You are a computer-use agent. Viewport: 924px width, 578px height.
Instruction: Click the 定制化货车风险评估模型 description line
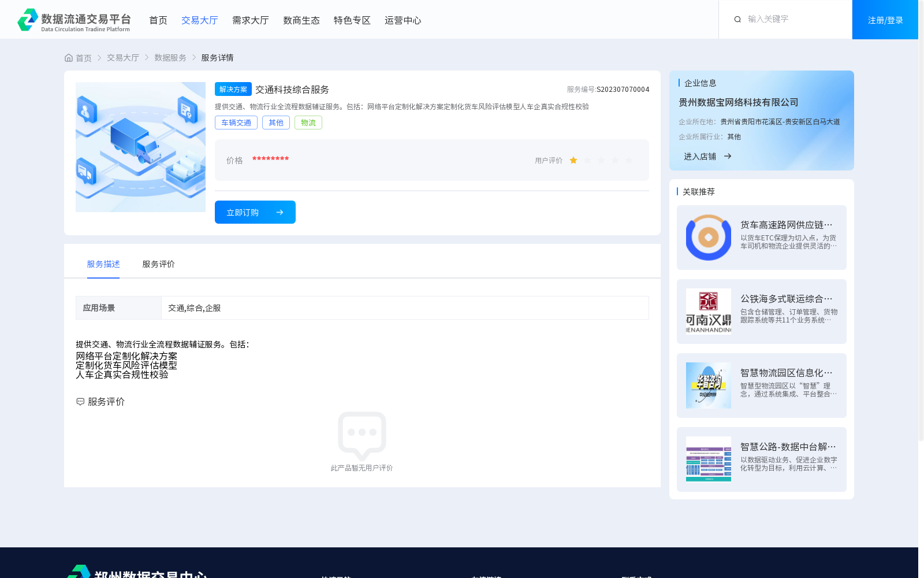point(126,365)
